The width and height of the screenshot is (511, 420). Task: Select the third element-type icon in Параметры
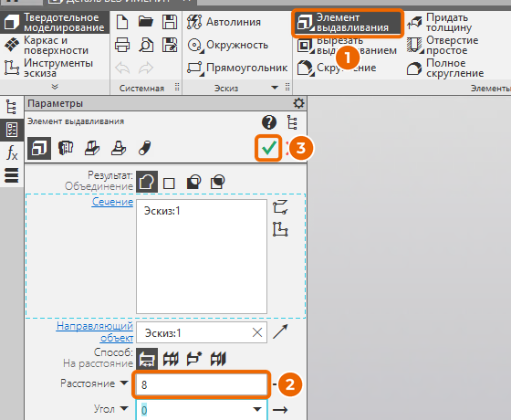coord(92,148)
